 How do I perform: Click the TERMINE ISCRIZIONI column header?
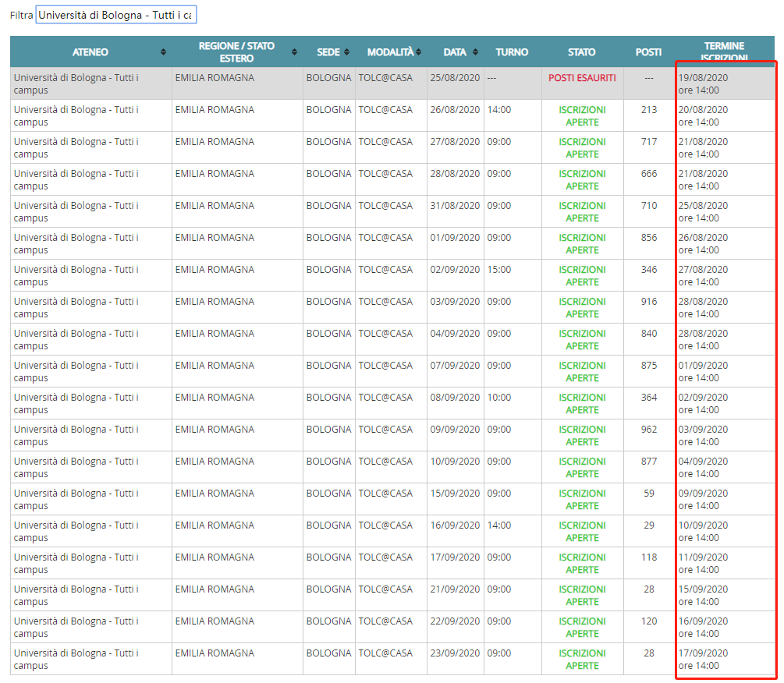tap(724, 52)
